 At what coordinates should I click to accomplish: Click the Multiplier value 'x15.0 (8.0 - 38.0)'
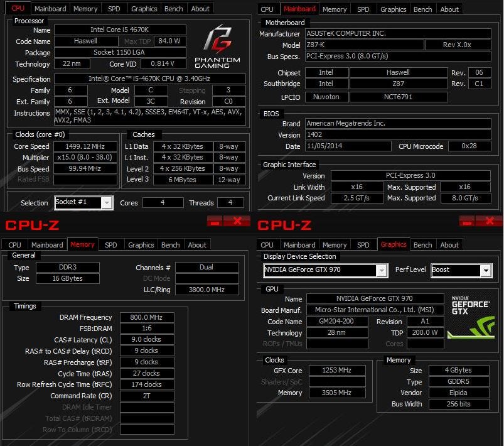coord(85,157)
